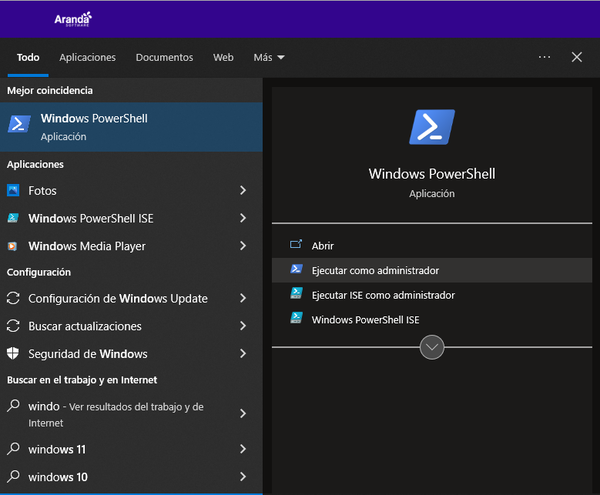600x495 pixels.
Task: Select the Todo tab
Action: 28,57
